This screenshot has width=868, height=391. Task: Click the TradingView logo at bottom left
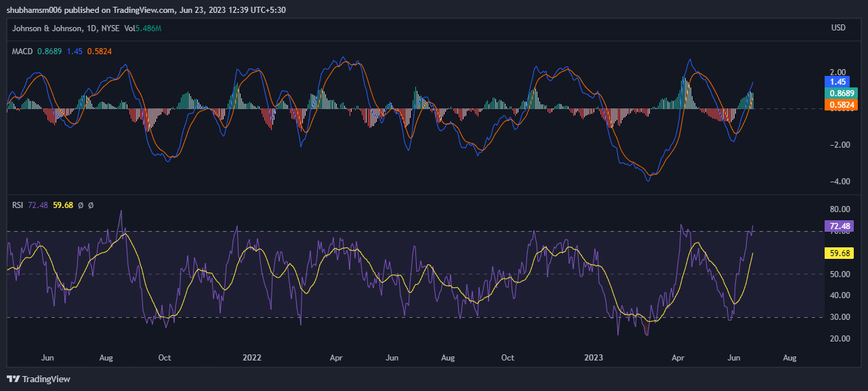click(x=39, y=379)
